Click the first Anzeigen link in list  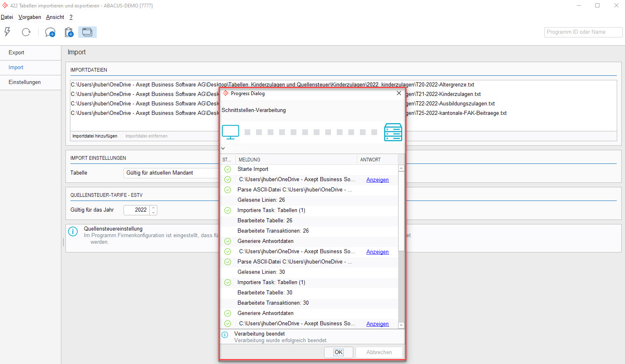(x=377, y=180)
